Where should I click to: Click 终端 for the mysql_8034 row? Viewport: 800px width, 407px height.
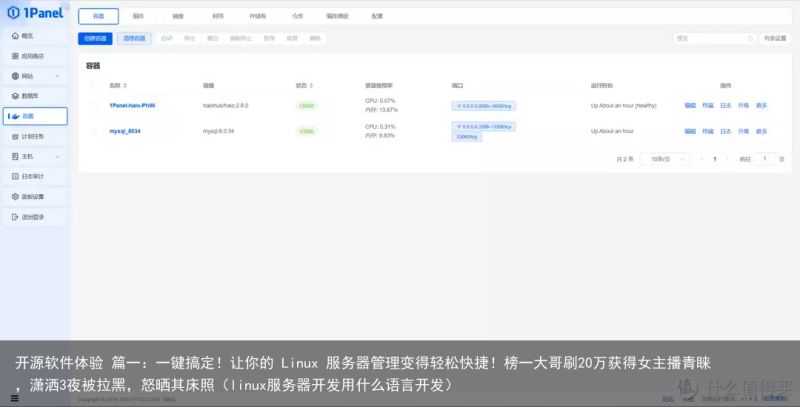708,132
